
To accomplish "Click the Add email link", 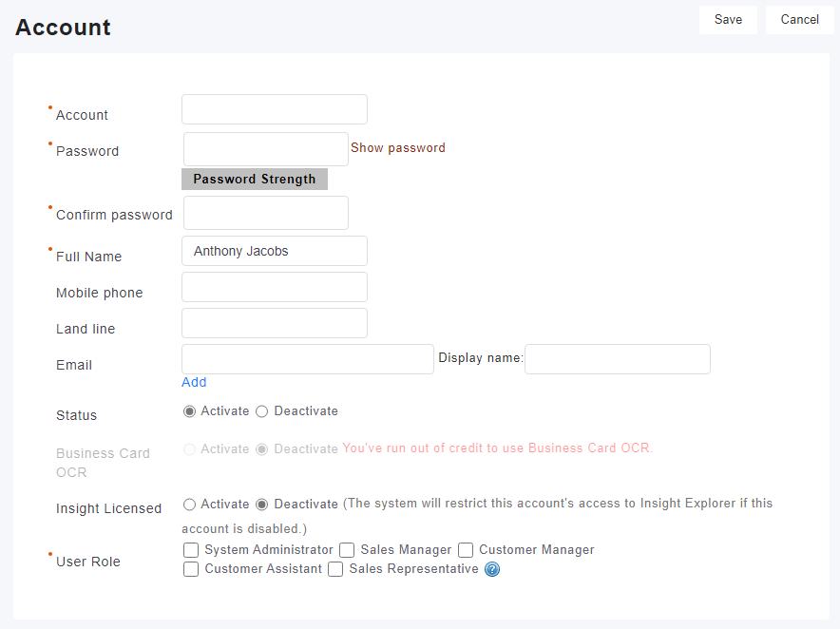I will click(194, 382).
